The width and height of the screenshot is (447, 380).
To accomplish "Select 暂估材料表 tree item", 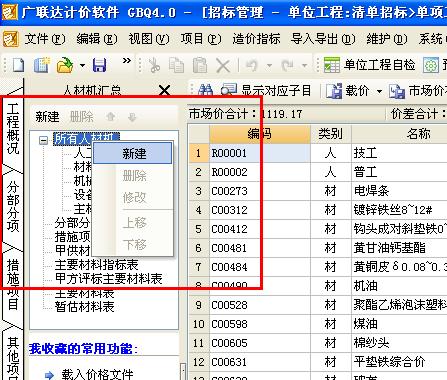I will [85, 306].
